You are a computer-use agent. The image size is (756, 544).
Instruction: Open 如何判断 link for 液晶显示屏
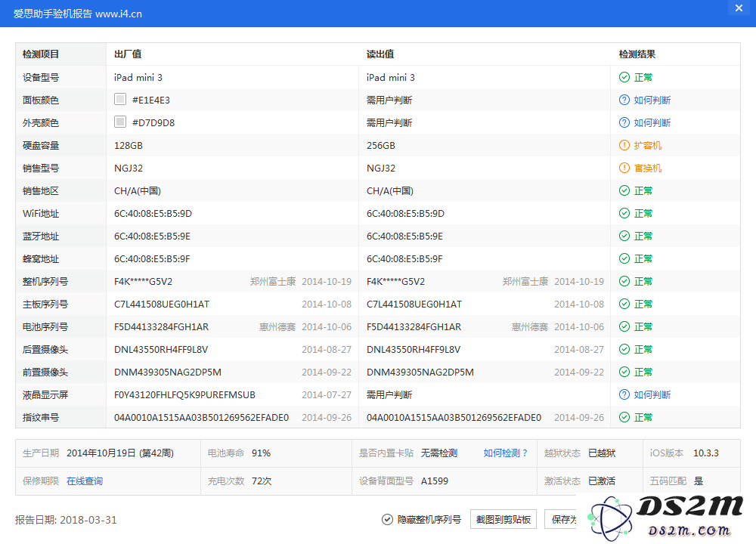click(652, 394)
